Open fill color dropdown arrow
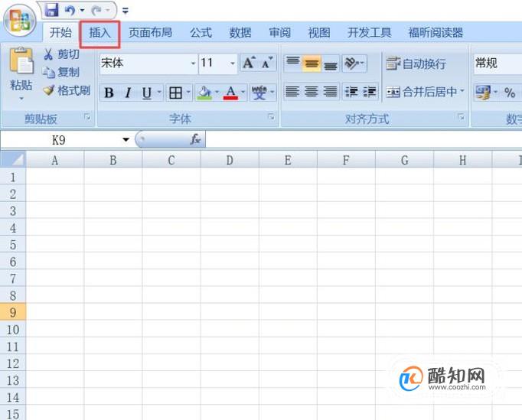Image resolution: width=522 pixels, height=420 pixels. coord(217,92)
